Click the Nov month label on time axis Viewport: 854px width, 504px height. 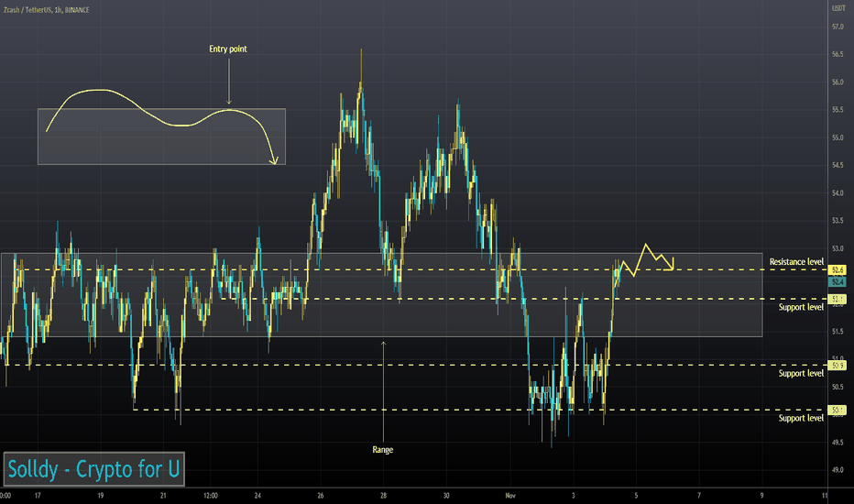(509, 496)
